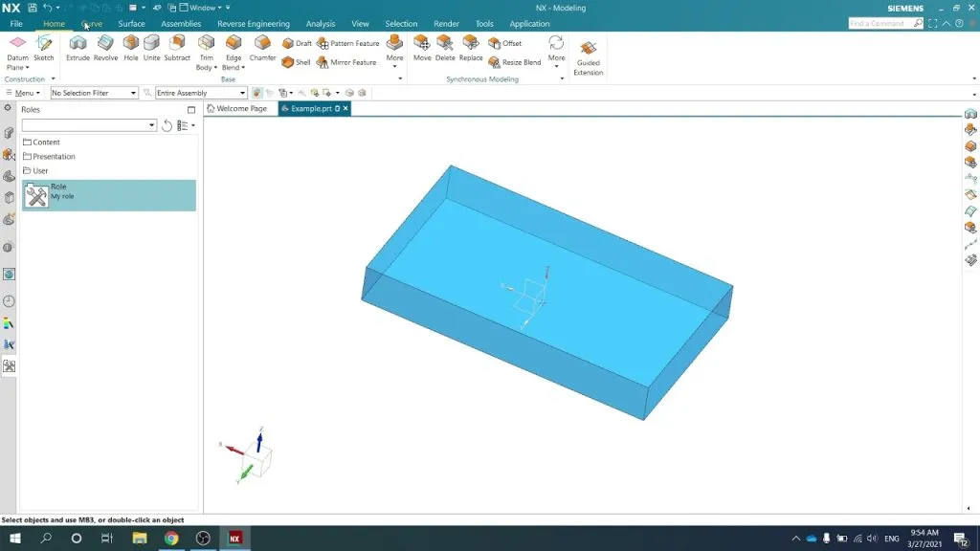Open the Sketch tool
This screenshot has height=551, width=980.
pos(44,48)
